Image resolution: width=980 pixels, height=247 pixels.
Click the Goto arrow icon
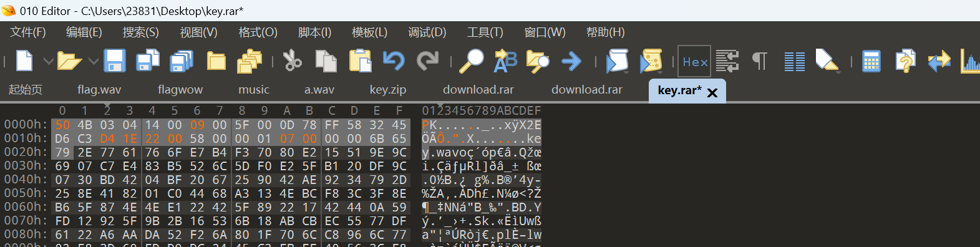coord(571,61)
